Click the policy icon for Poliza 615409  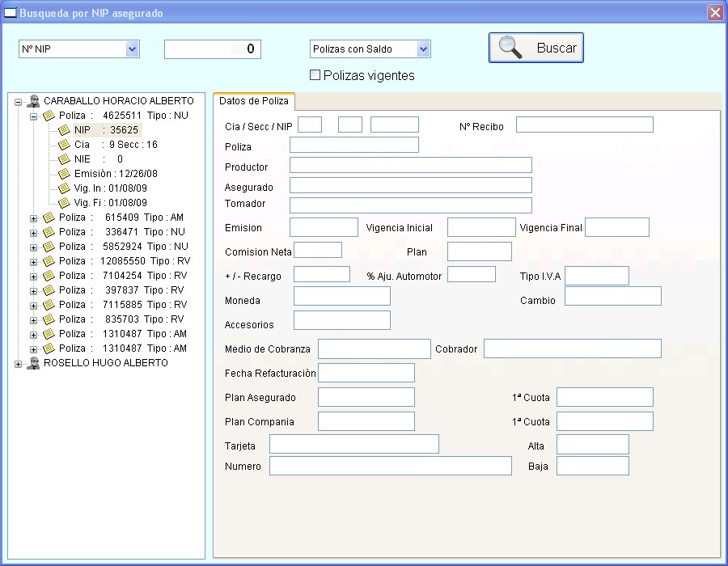click(49, 218)
